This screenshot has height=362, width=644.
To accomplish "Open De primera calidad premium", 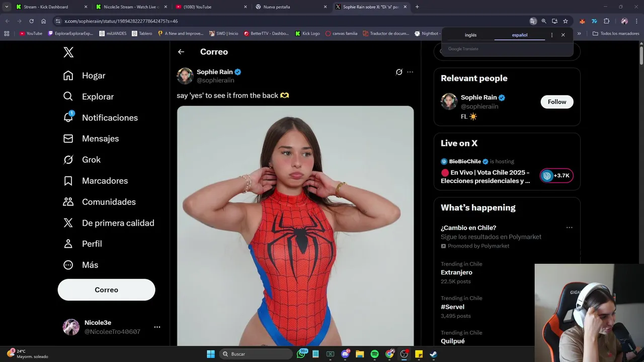I will point(108,223).
